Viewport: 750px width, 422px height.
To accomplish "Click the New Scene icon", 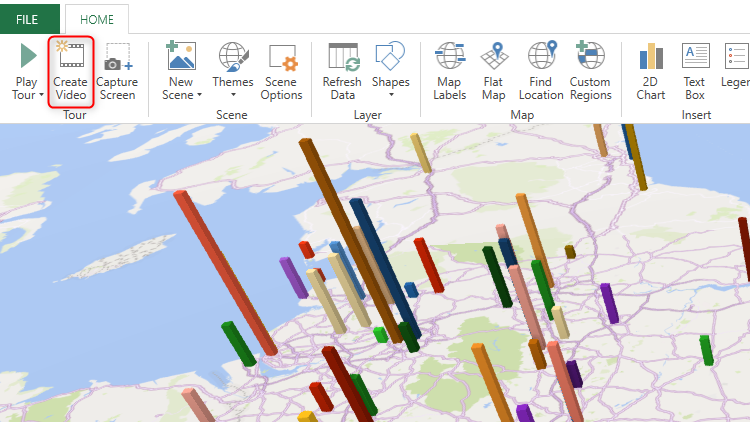I will click(x=181, y=56).
